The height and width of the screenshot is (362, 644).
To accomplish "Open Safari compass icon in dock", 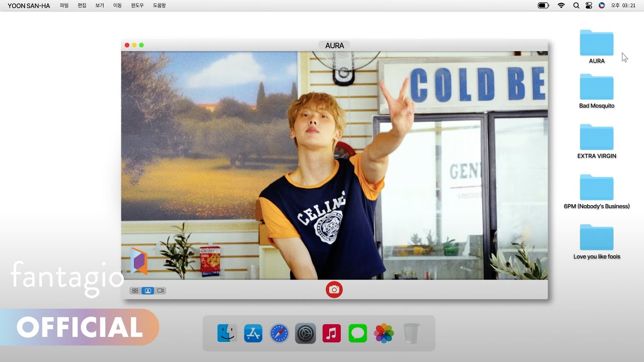I will tap(279, 333).
